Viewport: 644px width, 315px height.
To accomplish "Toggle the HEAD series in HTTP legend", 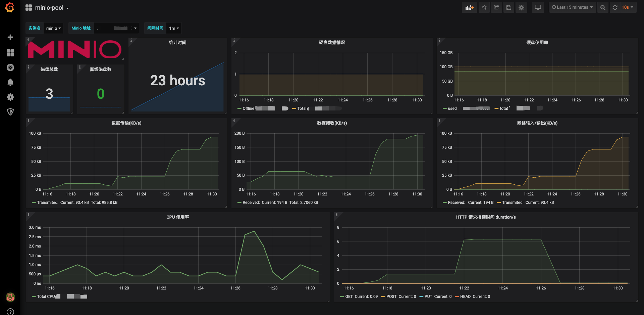I will 466,297.
